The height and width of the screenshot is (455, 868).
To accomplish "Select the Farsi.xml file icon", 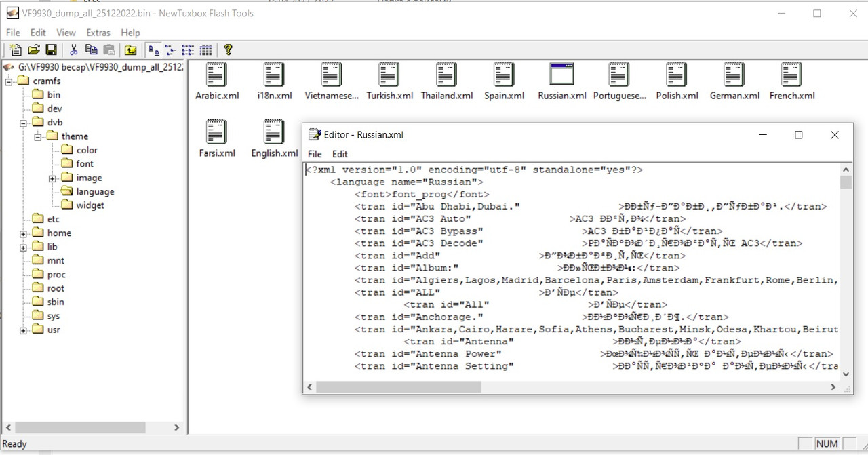I will 216,132.
